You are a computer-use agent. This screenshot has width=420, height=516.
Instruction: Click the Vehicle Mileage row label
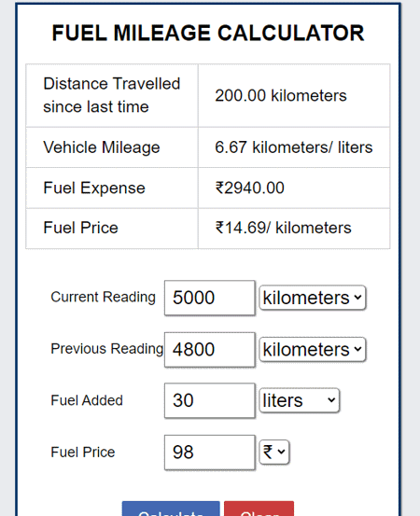point(102,147)
